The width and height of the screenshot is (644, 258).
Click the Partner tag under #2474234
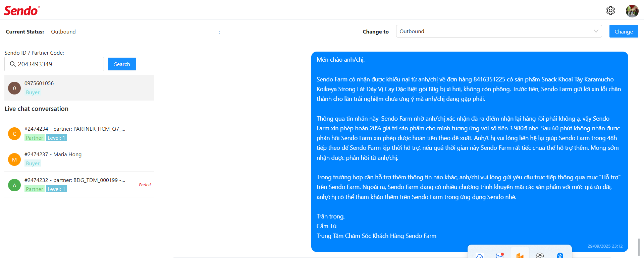pos(35,138)
